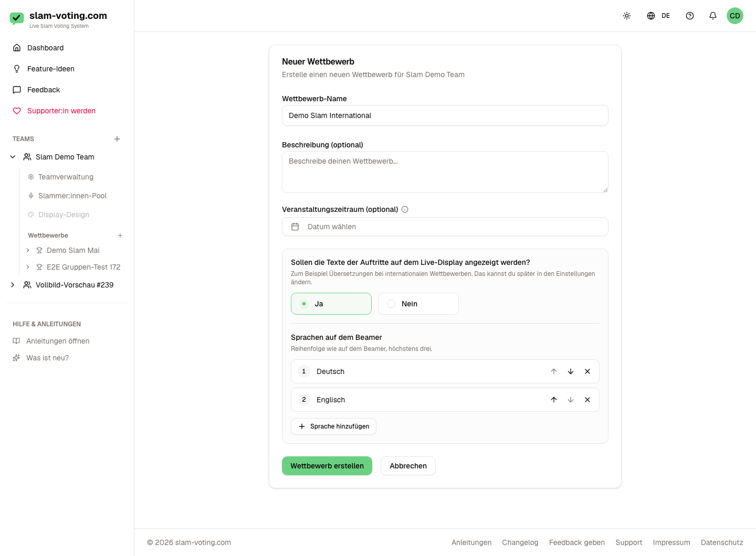Click into the Wettbewerb-Name field
This screenshot has width=756, height=556.
pos(445,115)
